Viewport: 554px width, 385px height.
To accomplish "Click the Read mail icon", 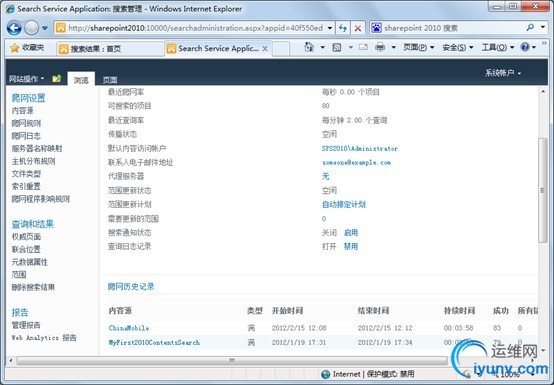I will (x=363, y=47).
